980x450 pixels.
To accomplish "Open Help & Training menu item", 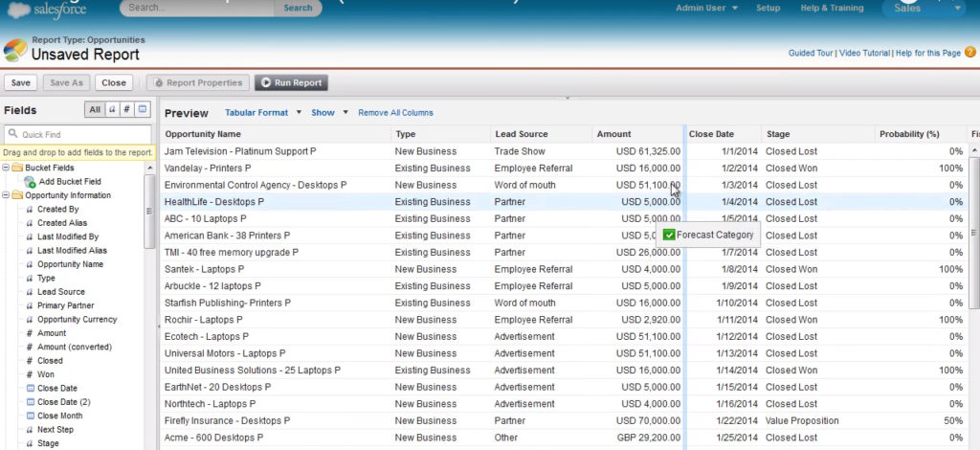I will (832, 8).
